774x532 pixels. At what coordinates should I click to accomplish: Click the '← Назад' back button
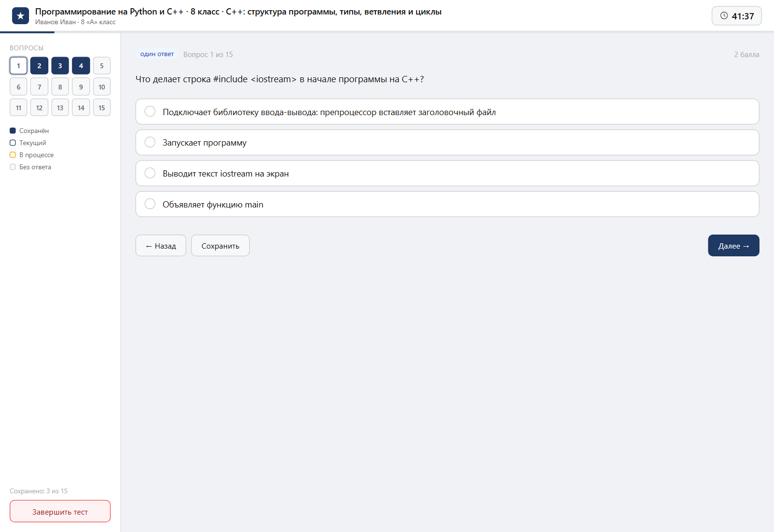[161, 246]
